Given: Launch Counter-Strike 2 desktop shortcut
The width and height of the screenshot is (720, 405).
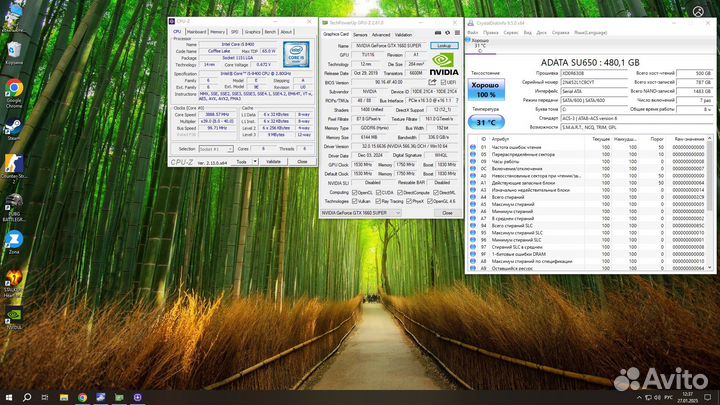Looking at the screenshot, I should (x=14, y=169).
